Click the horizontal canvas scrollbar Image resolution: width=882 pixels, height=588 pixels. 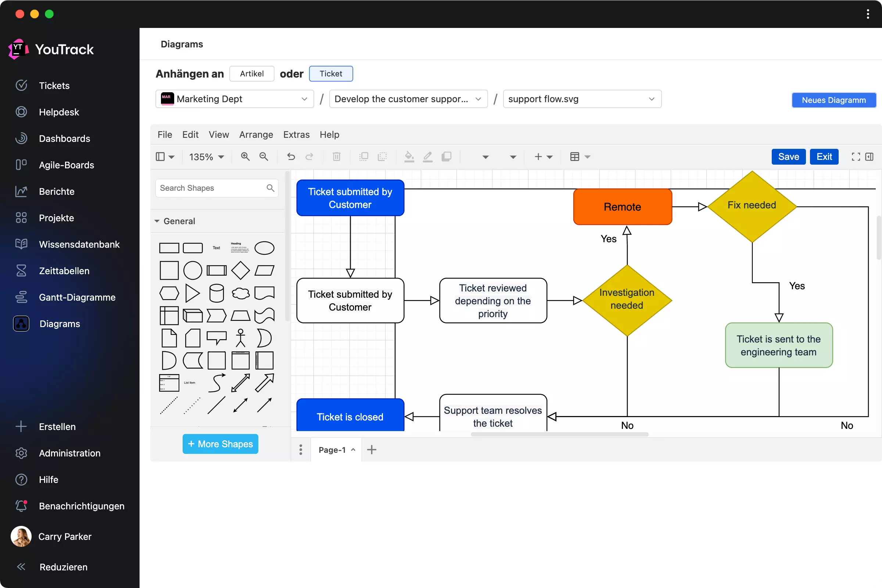click(x=559, y=434)
